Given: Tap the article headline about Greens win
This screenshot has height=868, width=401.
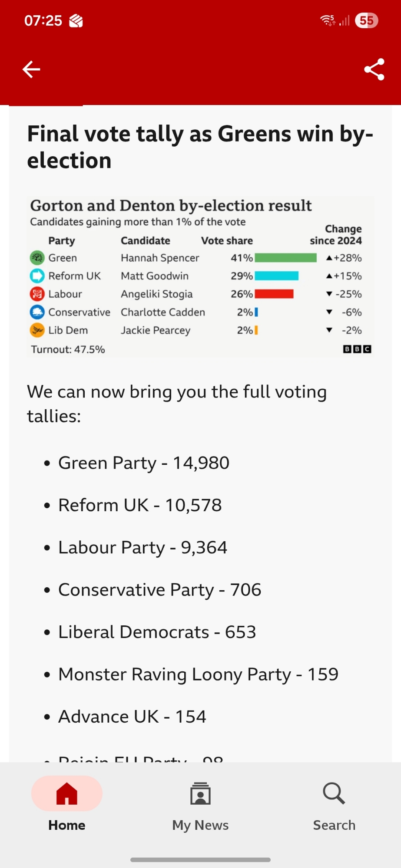Looking at the screenshot, I should 200,147.
